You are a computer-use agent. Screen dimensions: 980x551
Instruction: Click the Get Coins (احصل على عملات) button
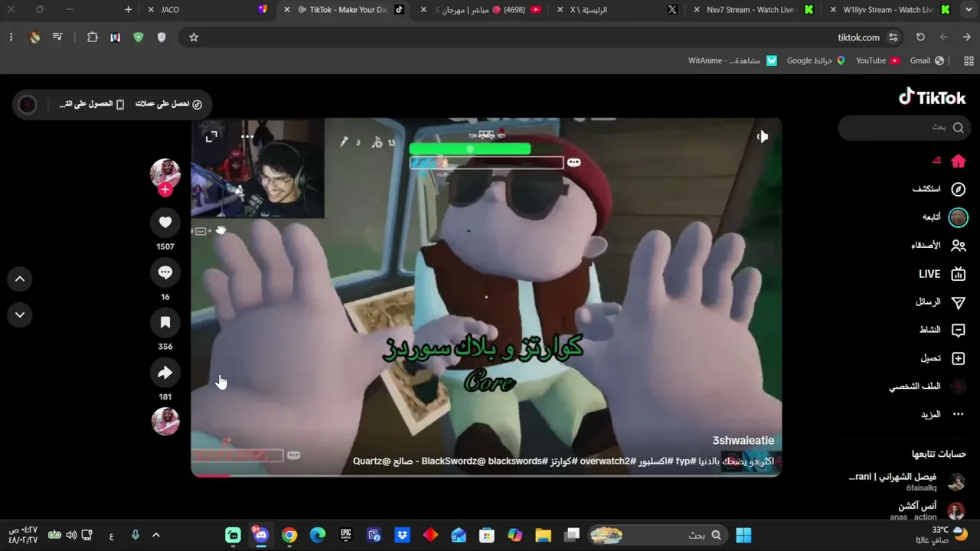pos(168,104)
